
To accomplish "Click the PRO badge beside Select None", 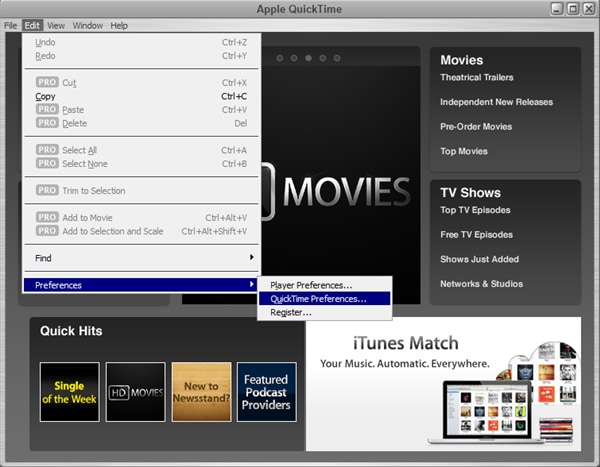I will (47, 163).
